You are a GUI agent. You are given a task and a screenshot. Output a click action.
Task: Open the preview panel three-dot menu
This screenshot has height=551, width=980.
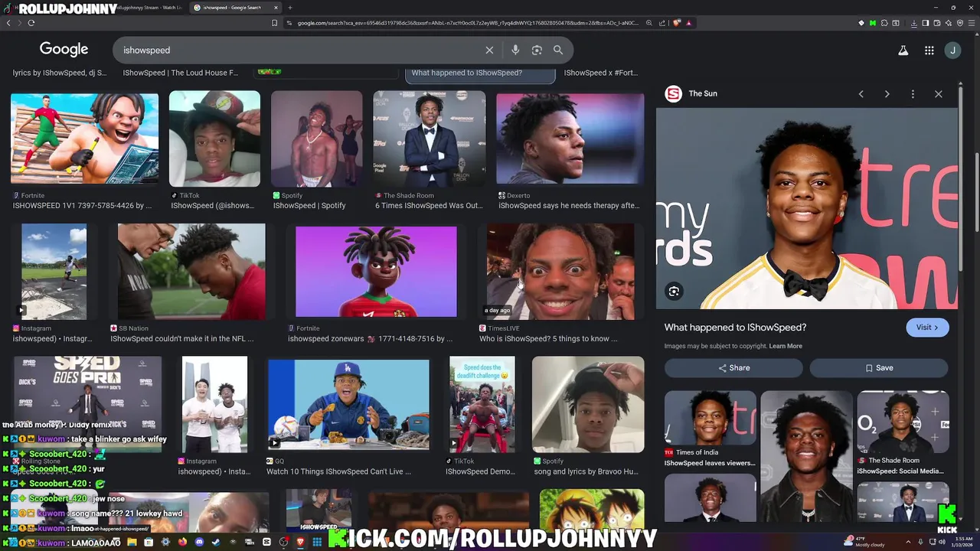pyautogui.click(x=913, y=93)
